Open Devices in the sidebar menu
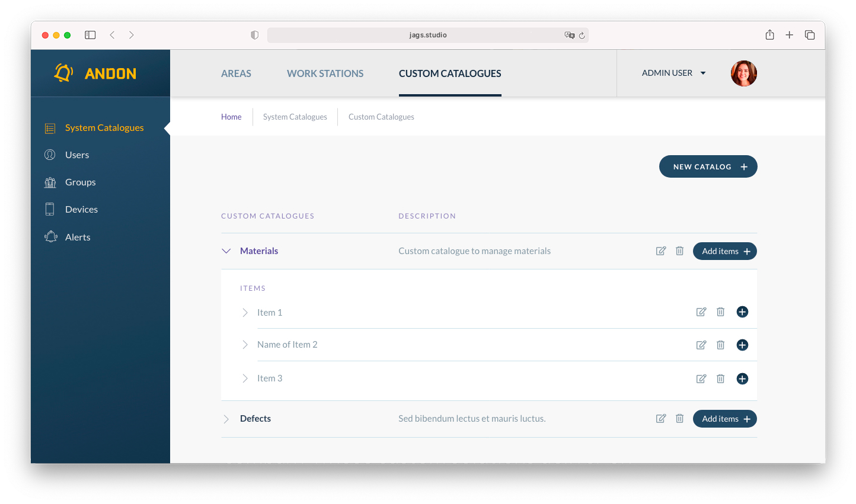856x504 pixels. click(81, 210)
